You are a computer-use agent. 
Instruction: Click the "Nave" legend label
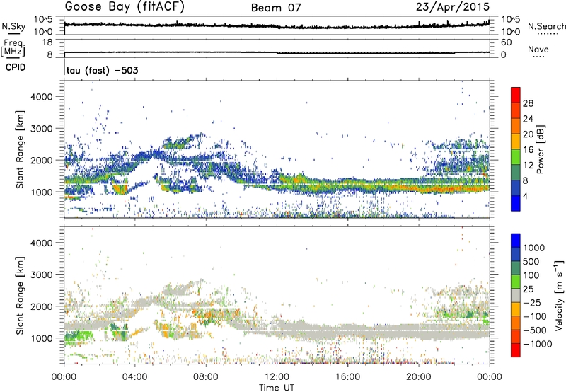(x=538, y=49)
